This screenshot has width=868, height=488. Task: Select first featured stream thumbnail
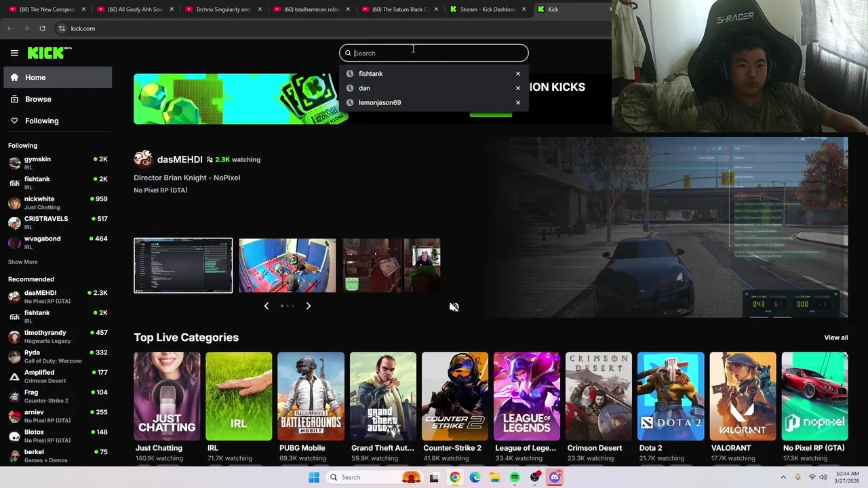tap(183, 266)
